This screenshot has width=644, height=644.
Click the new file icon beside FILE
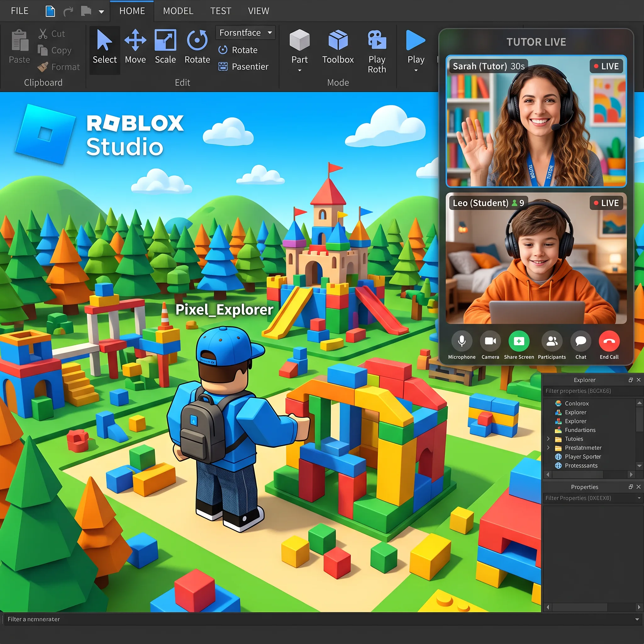50,11
